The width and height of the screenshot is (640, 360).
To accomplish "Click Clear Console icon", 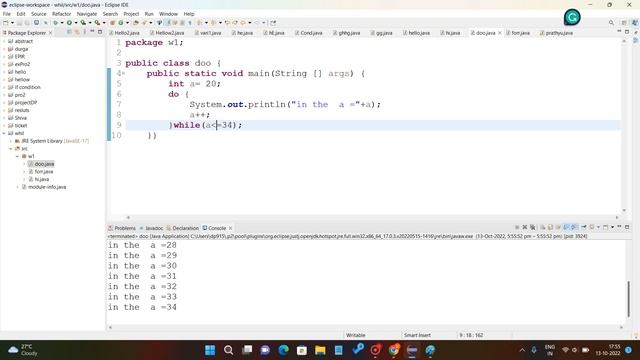I will coord(542,227).
